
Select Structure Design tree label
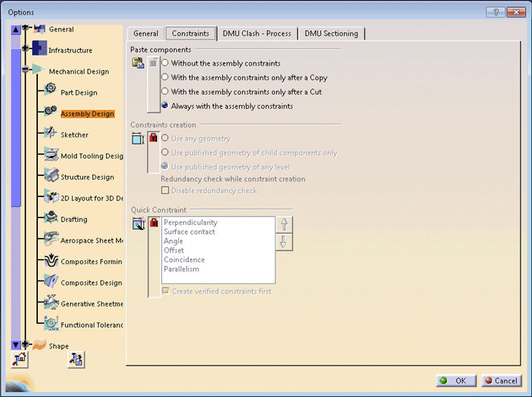pyautogui.click(x=88, y=177)
